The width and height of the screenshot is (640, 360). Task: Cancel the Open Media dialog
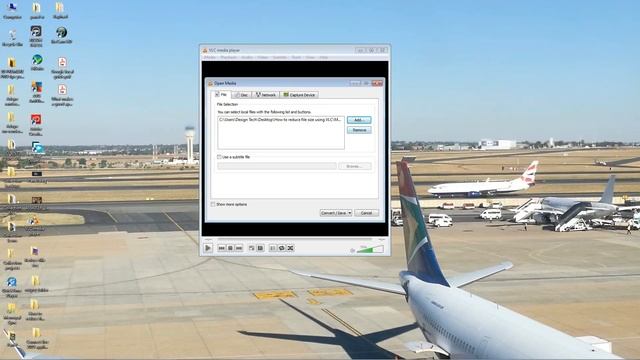point(367,213)
